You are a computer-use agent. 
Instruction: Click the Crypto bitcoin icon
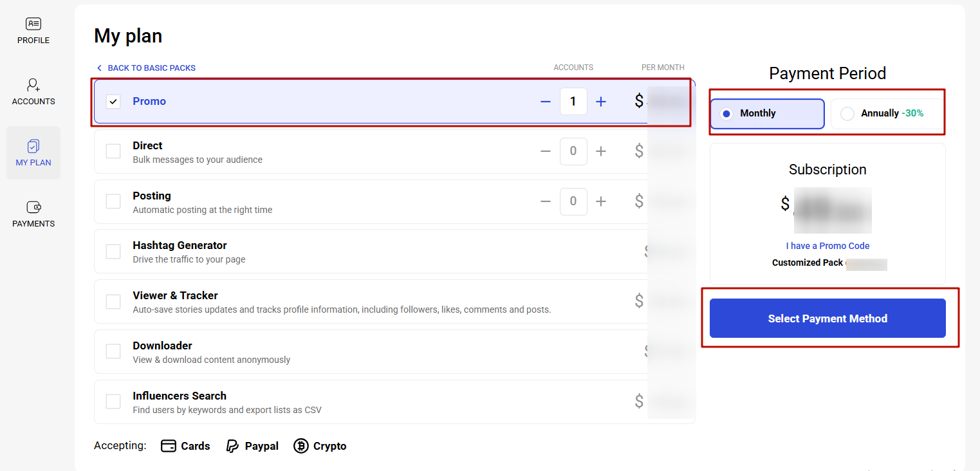click(300, 446)
